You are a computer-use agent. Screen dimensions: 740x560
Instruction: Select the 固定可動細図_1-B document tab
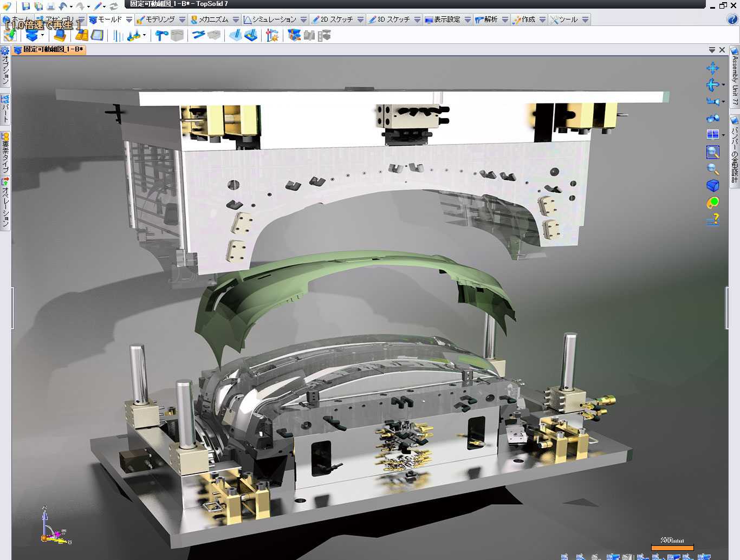pos(49,49)
